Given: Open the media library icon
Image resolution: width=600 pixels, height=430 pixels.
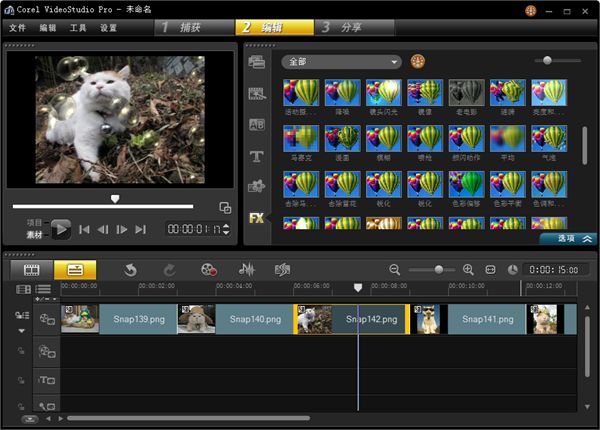Looking at the screenshot, I should pyautogui.click(x=256, y=62).
